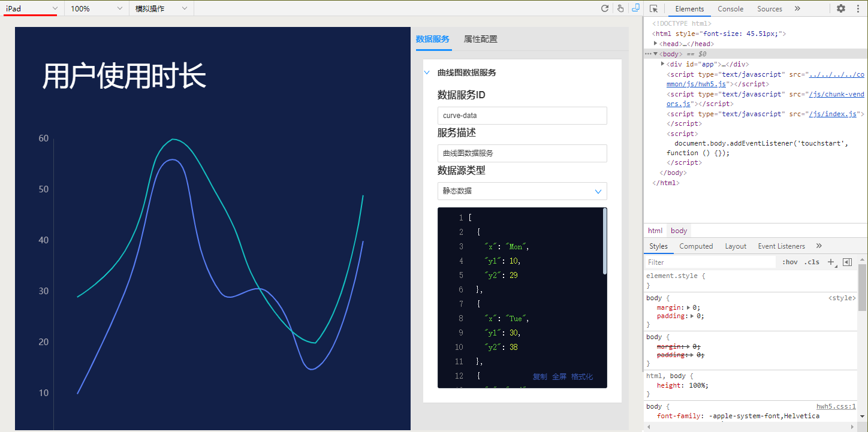Click the font-family declaration text

click(738, 415)
